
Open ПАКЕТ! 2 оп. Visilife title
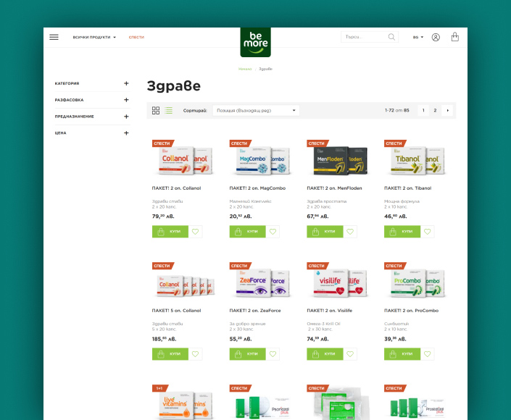330,311
